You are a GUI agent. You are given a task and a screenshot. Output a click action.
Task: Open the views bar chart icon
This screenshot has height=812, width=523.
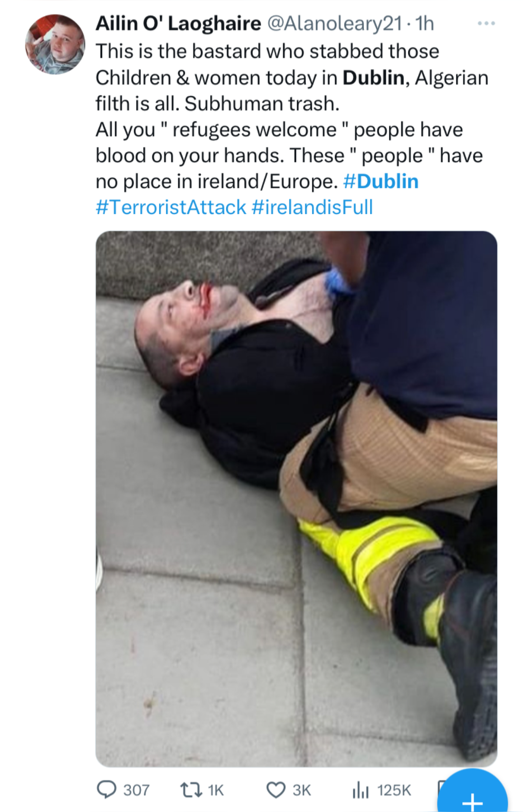pyautogui.click(x=361, y=790)
